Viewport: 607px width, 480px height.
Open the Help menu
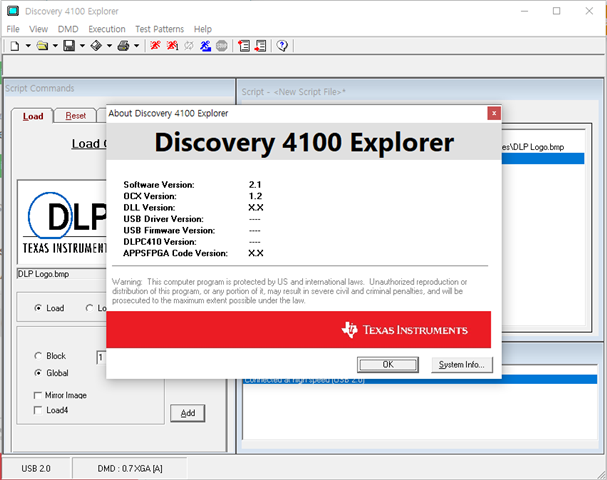pyautogui.click(x=203, y=29)
